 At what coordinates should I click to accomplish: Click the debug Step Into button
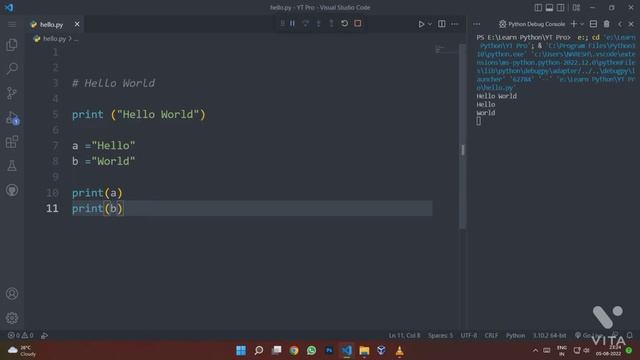(318, 24)
